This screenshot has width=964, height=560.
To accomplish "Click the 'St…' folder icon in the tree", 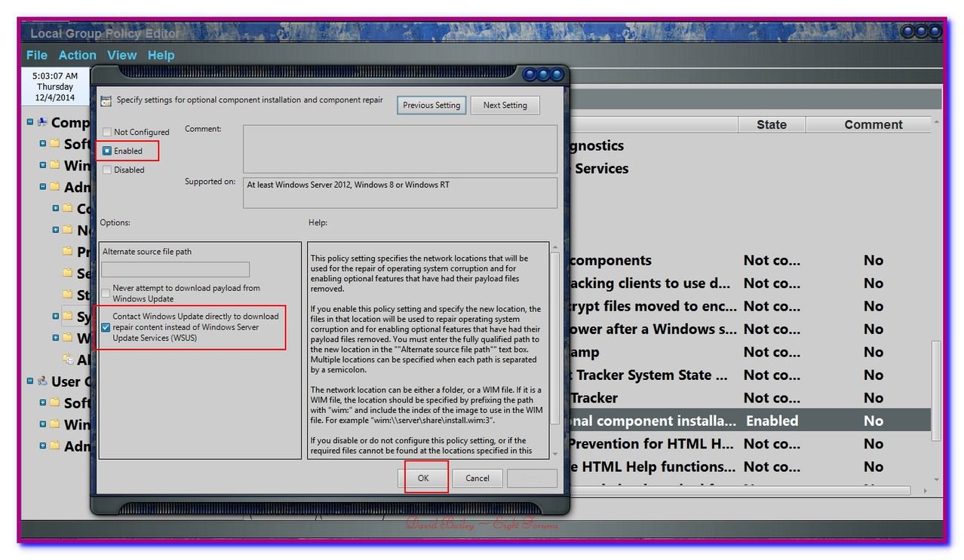I will click(68, 295).
